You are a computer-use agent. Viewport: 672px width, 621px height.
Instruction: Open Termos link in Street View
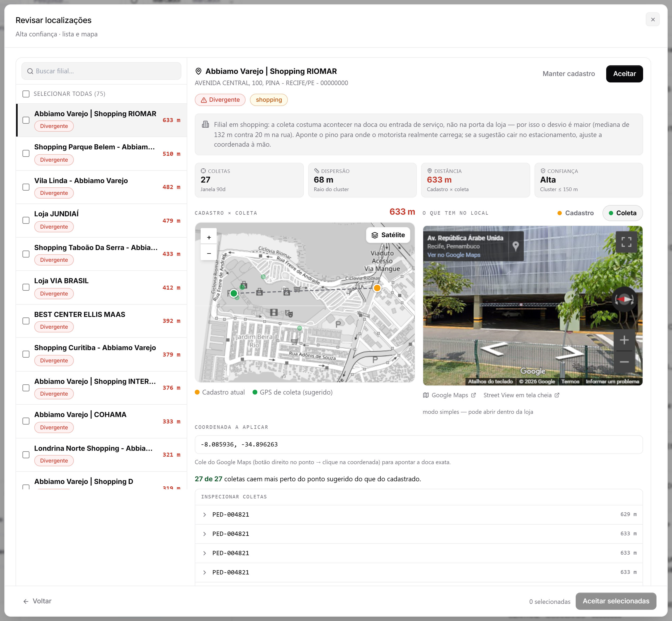[x=570, y=381]
